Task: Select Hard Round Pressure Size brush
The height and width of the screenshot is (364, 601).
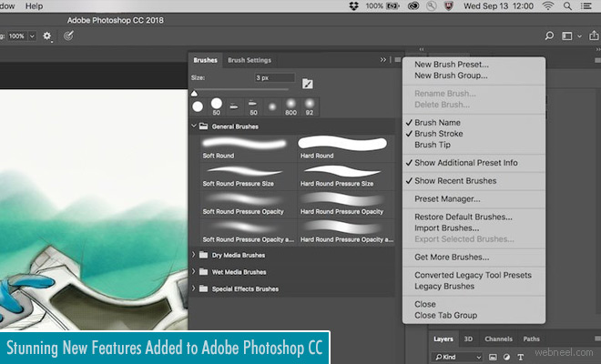Action: pos(346,177)
